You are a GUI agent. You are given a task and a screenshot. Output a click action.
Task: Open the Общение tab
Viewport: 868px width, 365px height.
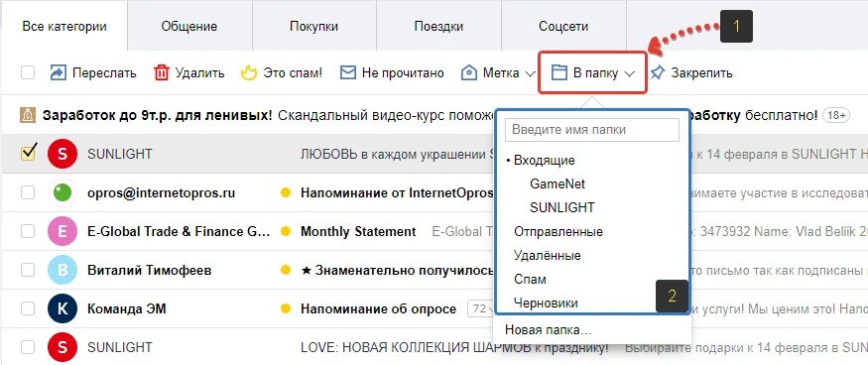point(189,27)
